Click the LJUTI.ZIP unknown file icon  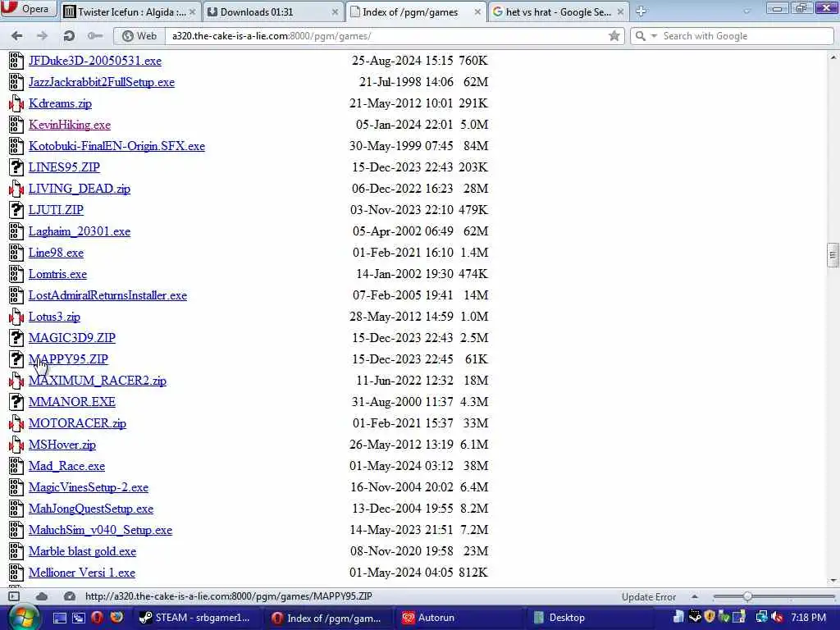coord(16,210)
